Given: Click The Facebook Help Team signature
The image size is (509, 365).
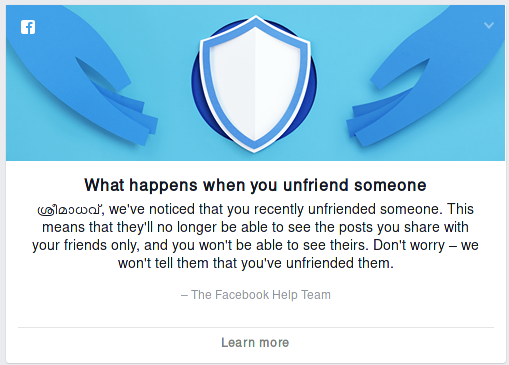Looking at the screenshot, I should [x=256, y=295].
